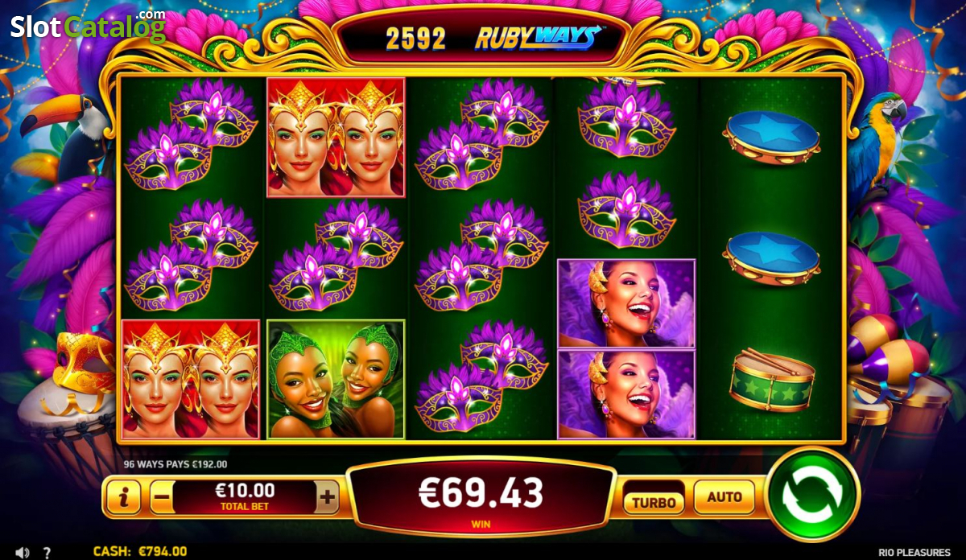Increase total bet with plus button

327,498
